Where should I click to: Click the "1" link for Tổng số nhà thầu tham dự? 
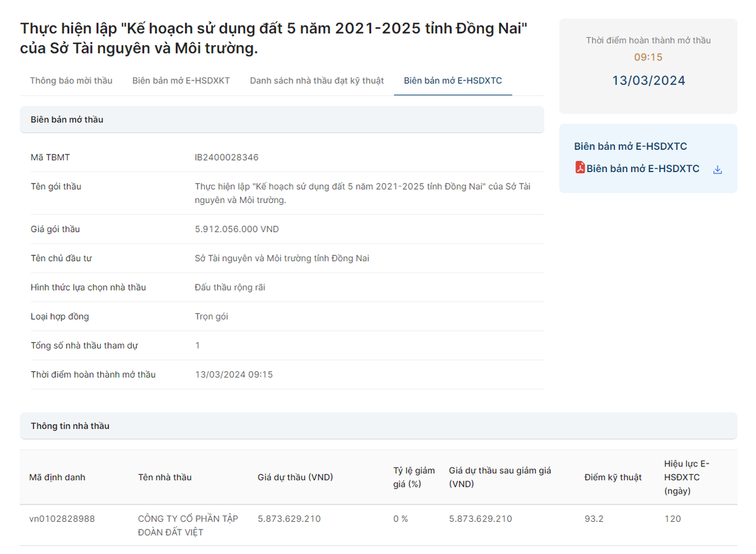coord(197,345)
